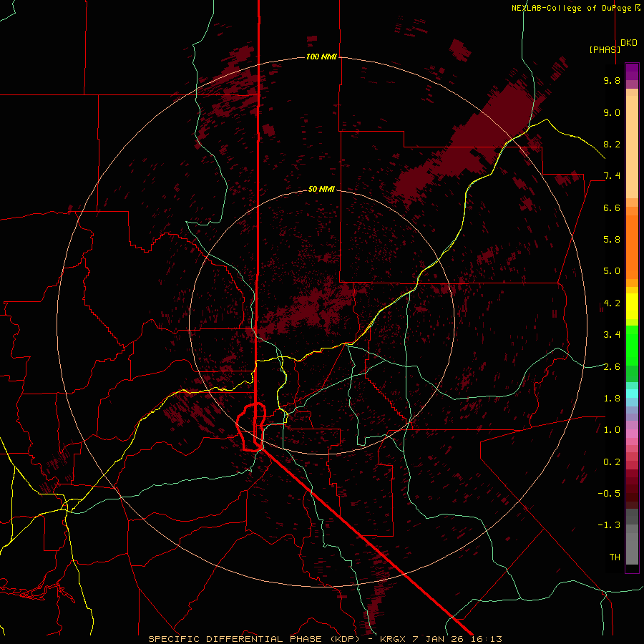Select the 5.8 scale value
Viewport: 644px width, 644px height.
[x=612, y=240]
